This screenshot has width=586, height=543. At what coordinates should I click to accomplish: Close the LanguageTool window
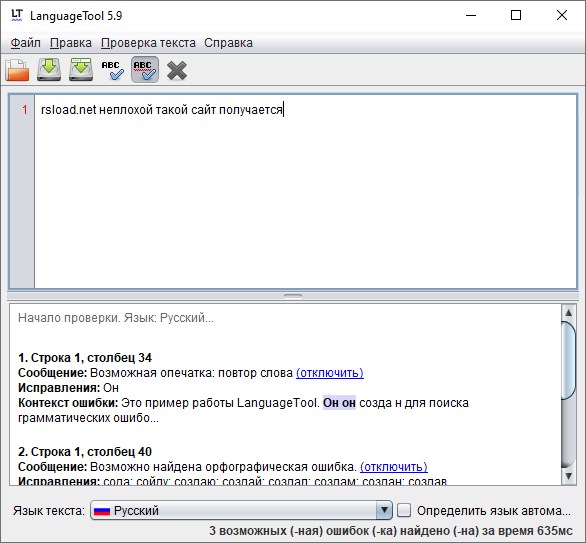point(562,15)
